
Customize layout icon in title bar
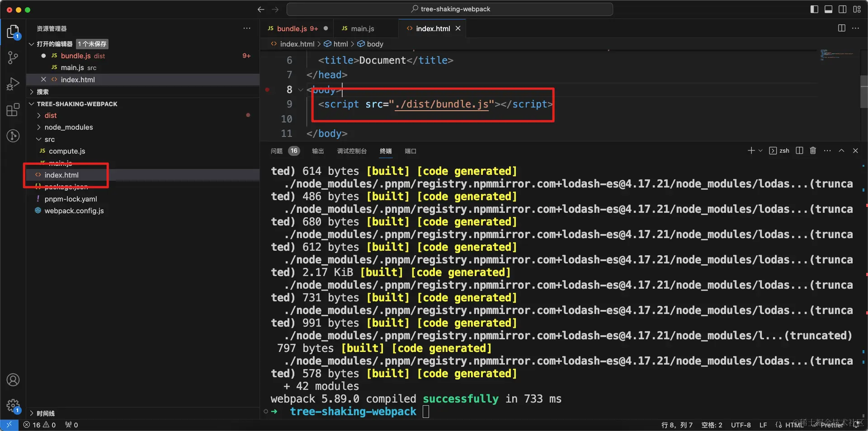[857, 9]
